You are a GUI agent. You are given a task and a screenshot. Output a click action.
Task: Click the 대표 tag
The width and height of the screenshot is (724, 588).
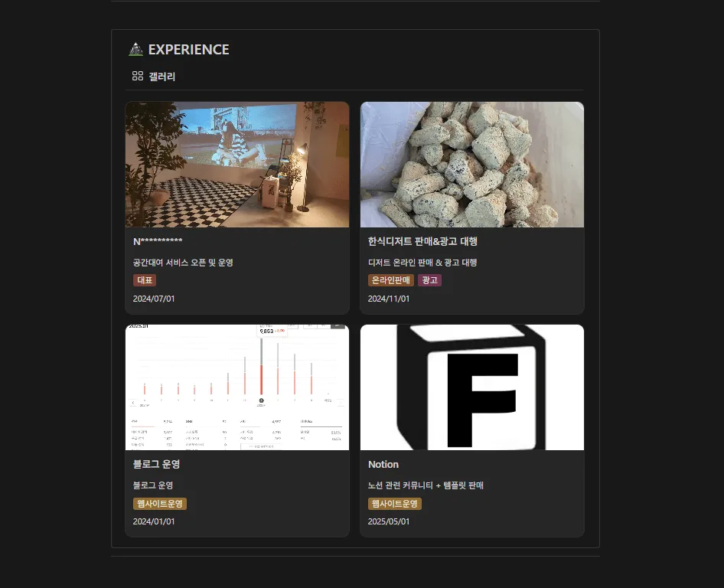click(145, 280)
